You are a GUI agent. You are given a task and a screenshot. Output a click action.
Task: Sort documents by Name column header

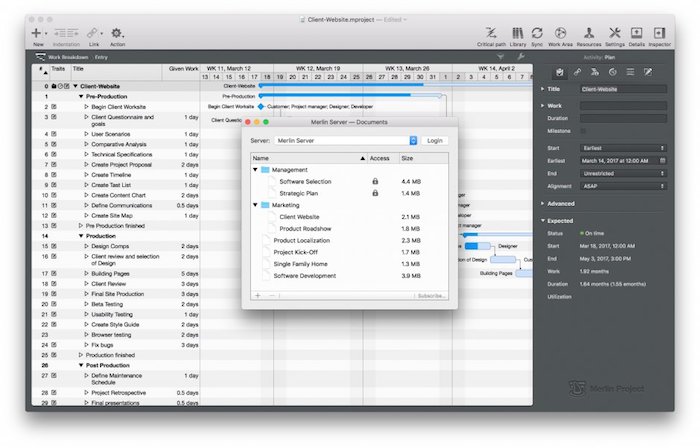[x=308, y=158]
